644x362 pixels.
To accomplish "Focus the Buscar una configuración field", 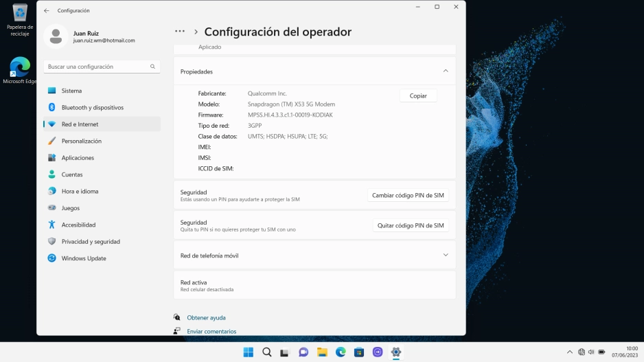I will (x=97, y=67).
